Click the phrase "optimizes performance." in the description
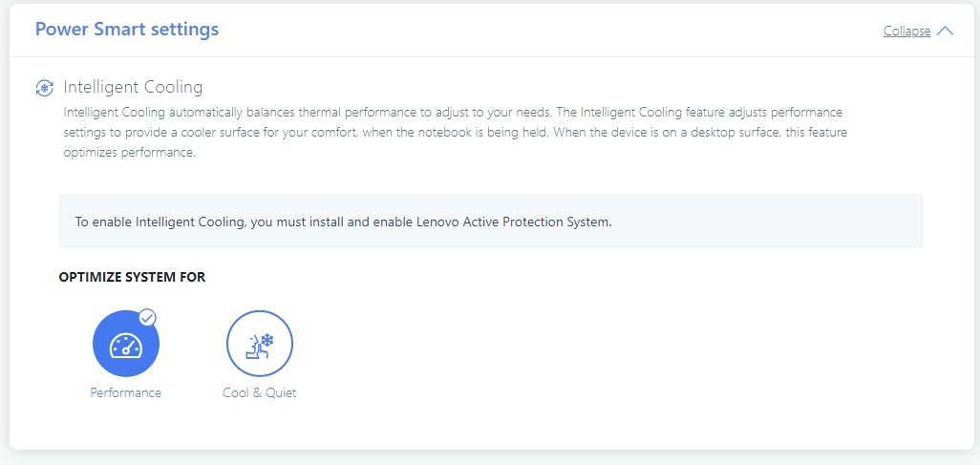Screen dimensions: 980x465 pyautogui.click(x=130, y=153)
